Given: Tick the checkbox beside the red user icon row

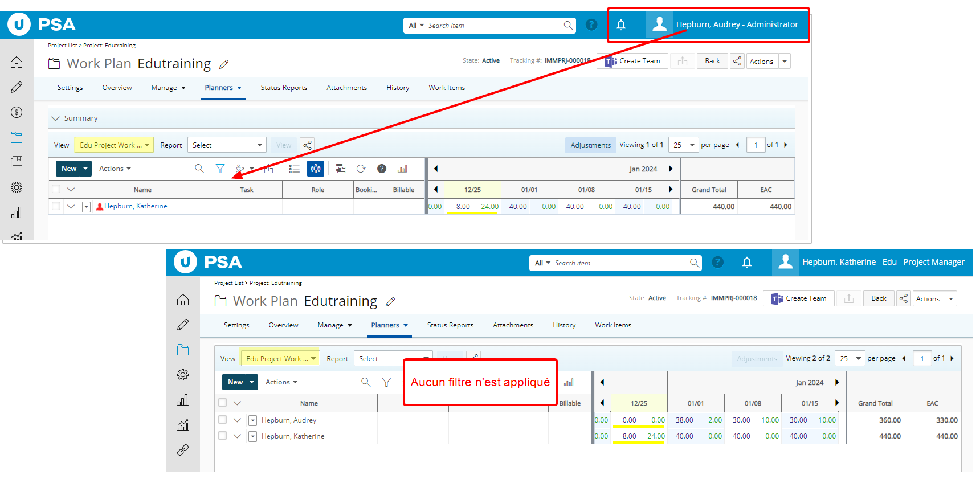Looking at the screenshot, I should click(x=56, y=206).
